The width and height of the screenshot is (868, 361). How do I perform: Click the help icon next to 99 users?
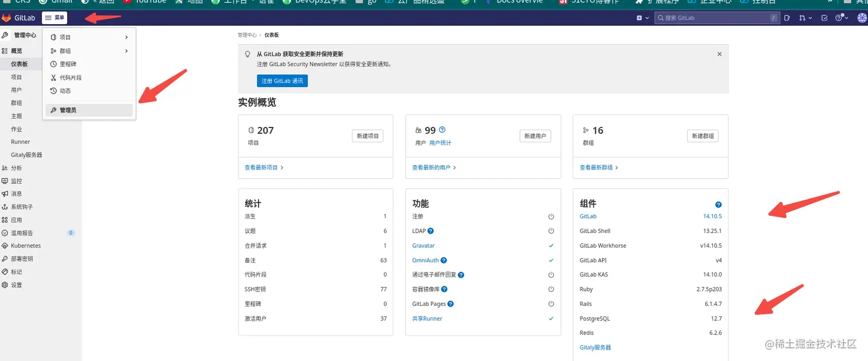(x=442, y=130)
